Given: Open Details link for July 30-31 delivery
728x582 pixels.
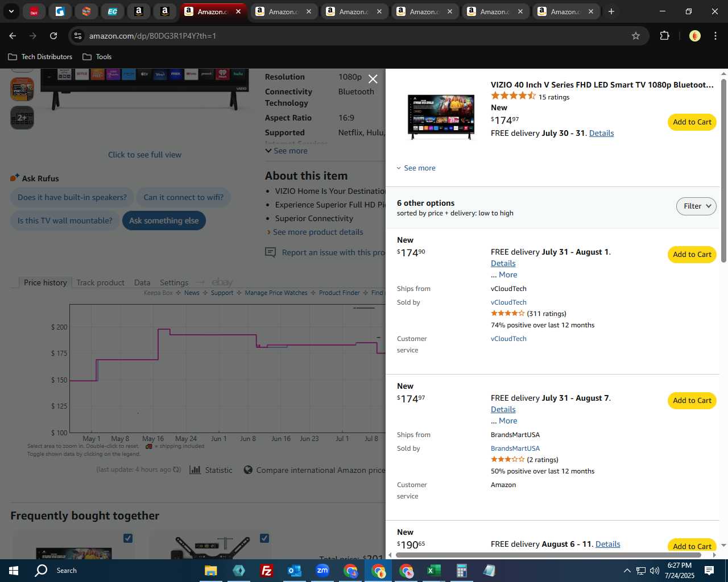Looking at the screenshot, I should coord(601,133).
